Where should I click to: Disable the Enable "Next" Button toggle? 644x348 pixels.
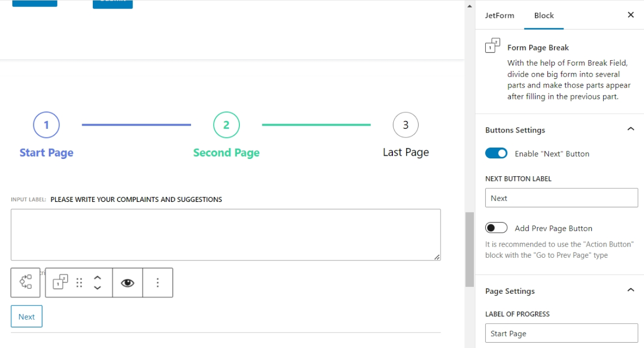pos(496,153)
